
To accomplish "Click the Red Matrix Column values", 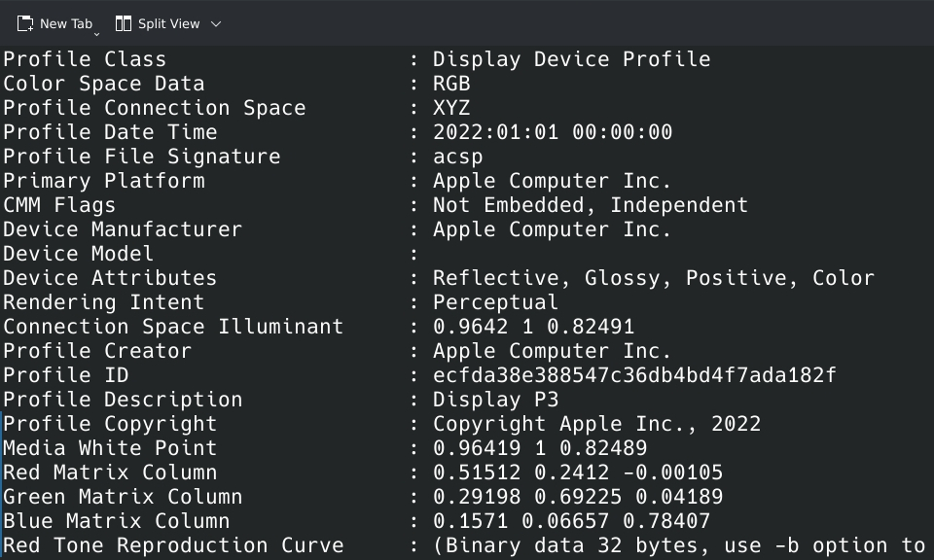I will click(577, 472).
